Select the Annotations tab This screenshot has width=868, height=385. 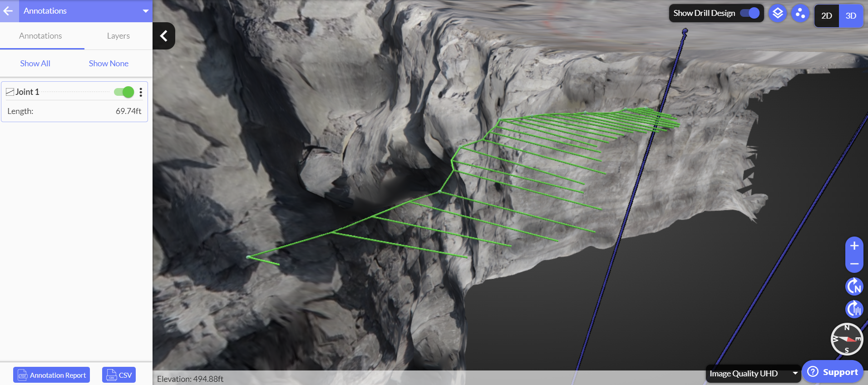click(40, 36)
